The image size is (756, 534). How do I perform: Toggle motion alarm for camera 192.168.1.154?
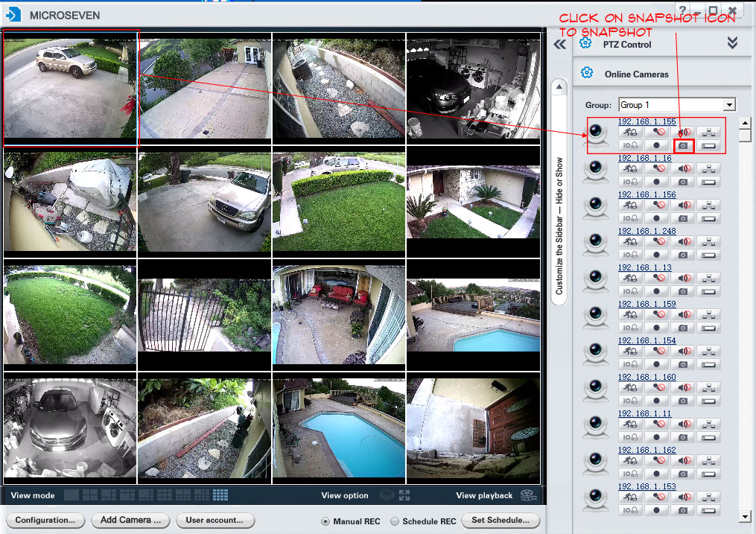630,351
